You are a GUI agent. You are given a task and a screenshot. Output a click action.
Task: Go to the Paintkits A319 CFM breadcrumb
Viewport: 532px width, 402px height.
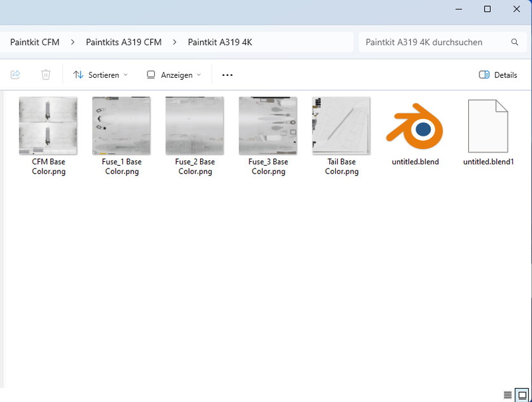pos(124,42)
